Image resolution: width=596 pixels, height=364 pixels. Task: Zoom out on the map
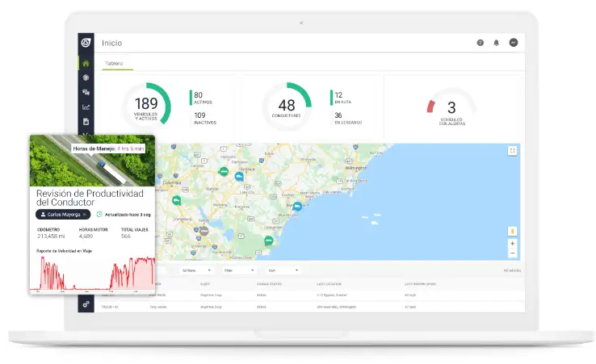tap(512, 253)
